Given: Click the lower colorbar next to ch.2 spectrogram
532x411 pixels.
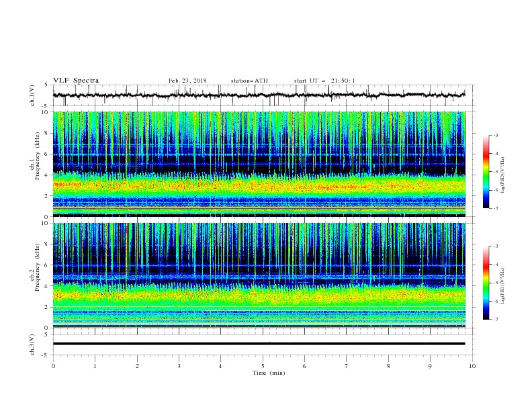Looking at the screenshot, I should (486, 283).
